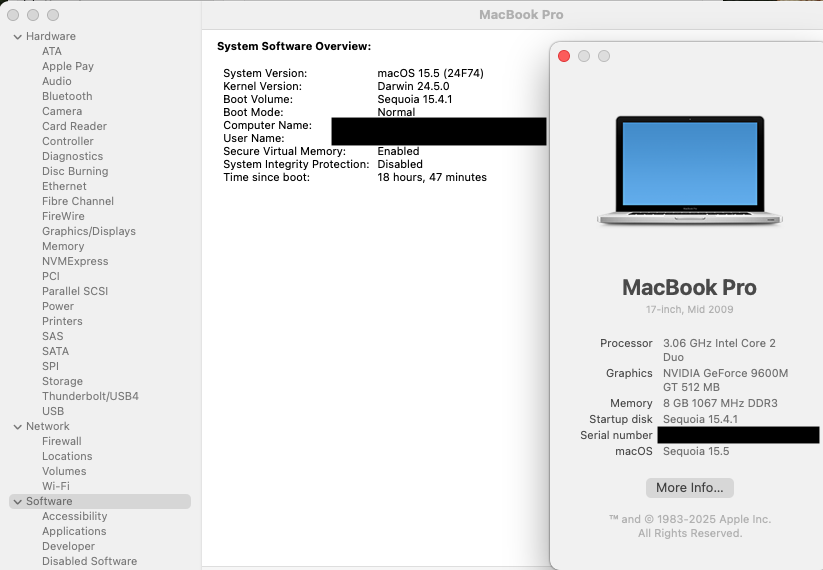Viewport: 823px width, 570px height.
Task: Select Graphics/Displays in the sidebar
Action: click(89, 231)
